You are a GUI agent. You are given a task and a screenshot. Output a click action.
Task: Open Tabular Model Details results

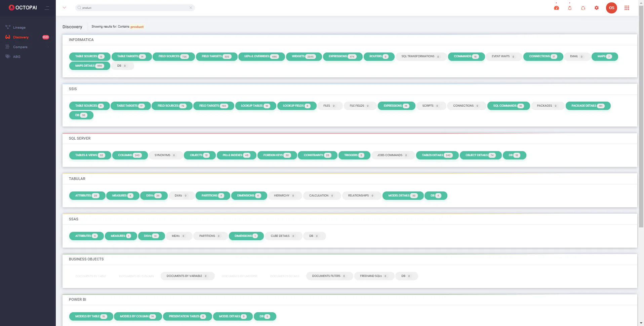(x=403, y=196)
